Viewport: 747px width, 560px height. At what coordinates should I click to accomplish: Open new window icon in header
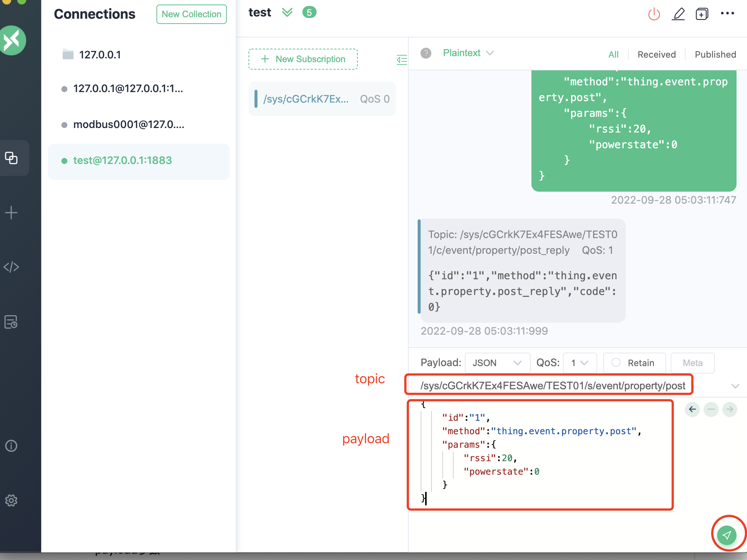(702, 15)
